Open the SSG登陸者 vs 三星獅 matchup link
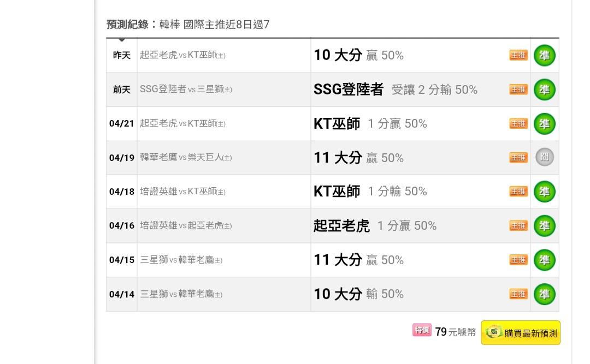Viewport: 590px width, 364px height. (x=186, y=89)
